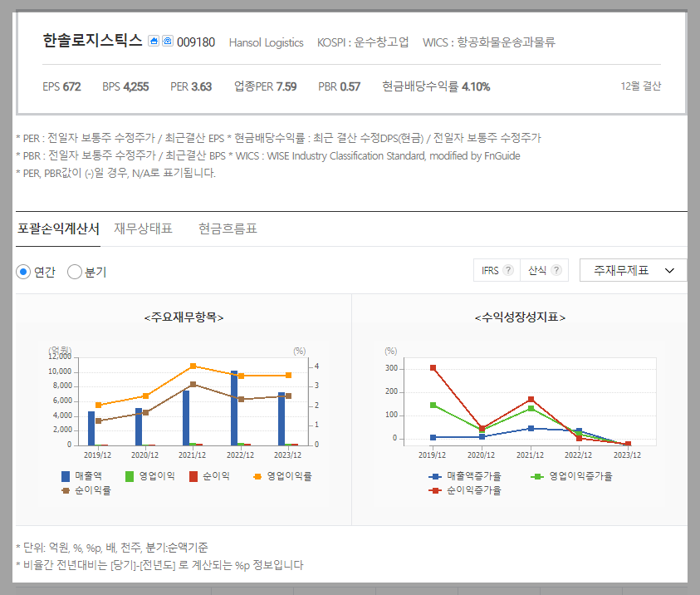Click the 2022/12 매출액 blue bar
Image resolution: width=700 pixels, height=595 pixels.
coord(234,408)
